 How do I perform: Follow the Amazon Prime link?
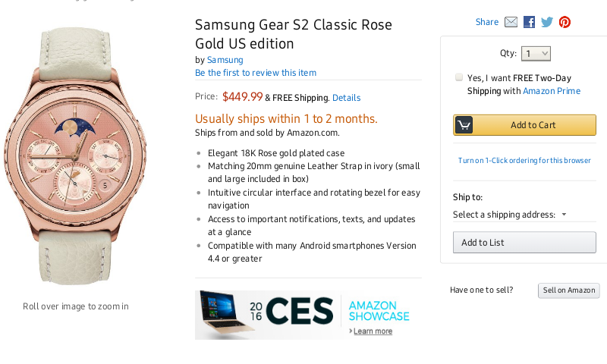(x=552, y=91)
